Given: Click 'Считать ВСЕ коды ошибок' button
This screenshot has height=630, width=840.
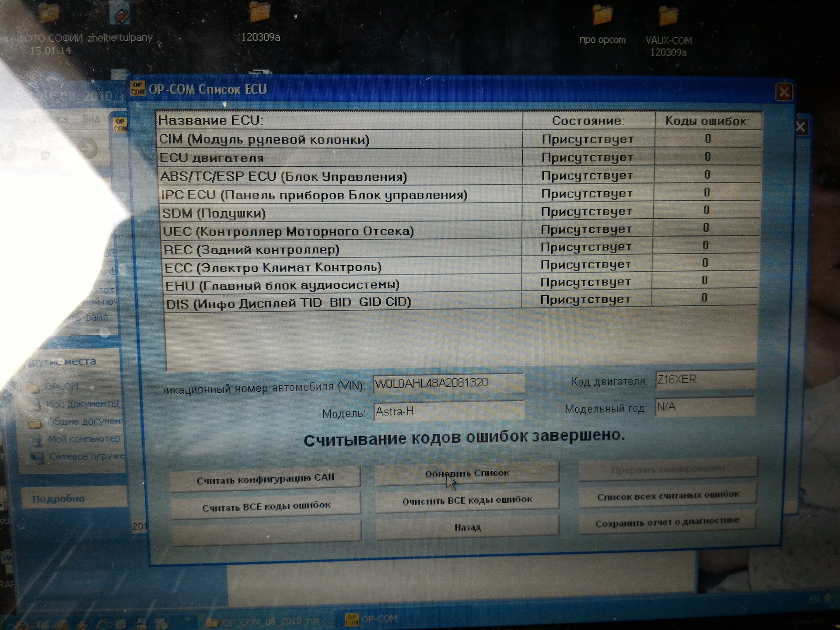Looking at the screenshot, I should point(266,507).
